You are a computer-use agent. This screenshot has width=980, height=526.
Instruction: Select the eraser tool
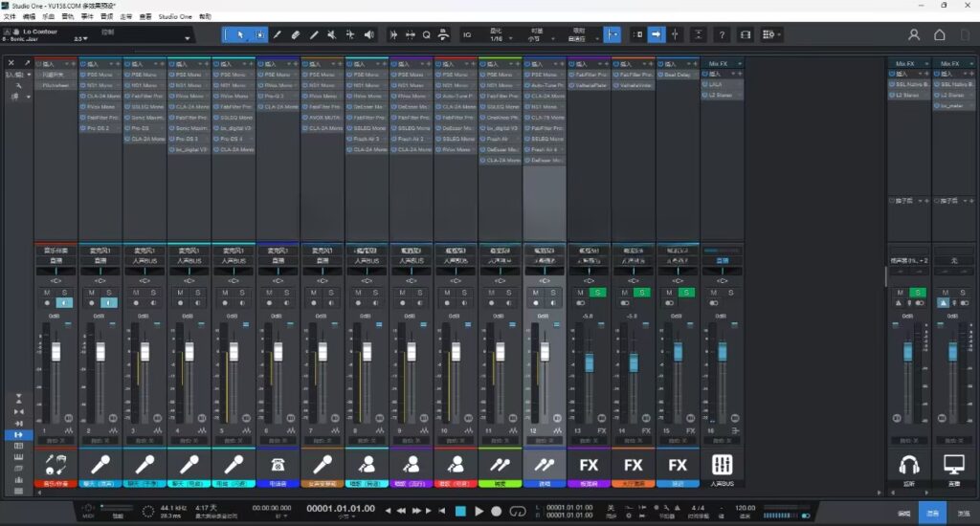pyautogui.click(x=296, y=34)
